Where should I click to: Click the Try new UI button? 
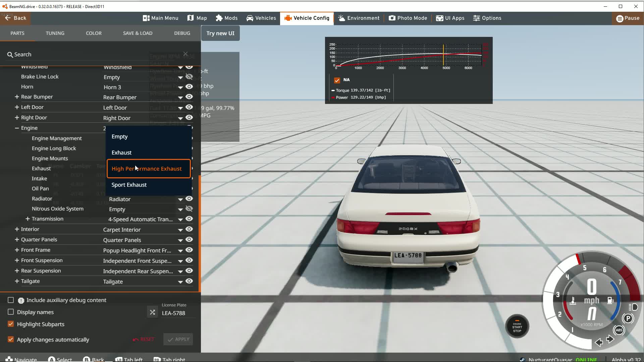point(220,33)
